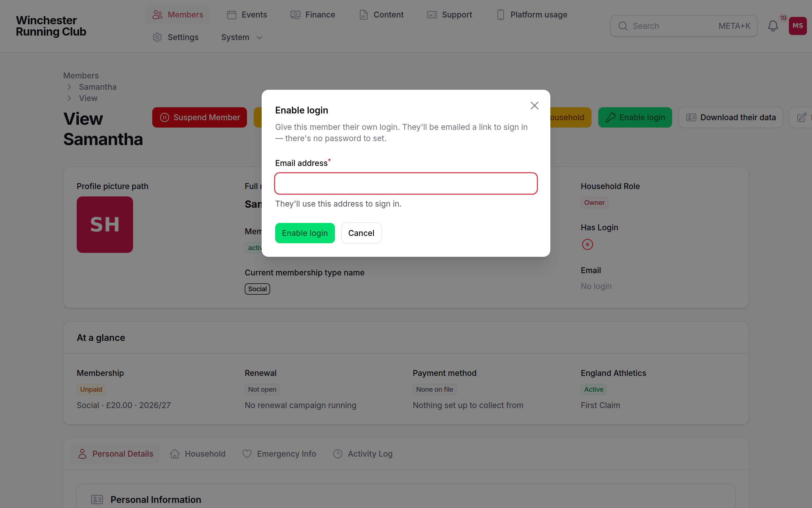Open Settings from the navigation
This screenshot has width=812, height=508.
tap(175, 37)
